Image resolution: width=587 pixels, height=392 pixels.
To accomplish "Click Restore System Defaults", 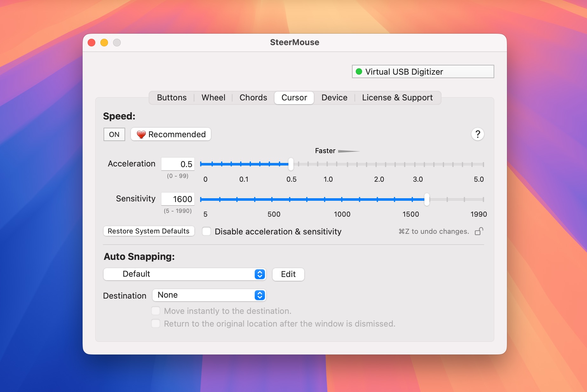I will 149,231.
